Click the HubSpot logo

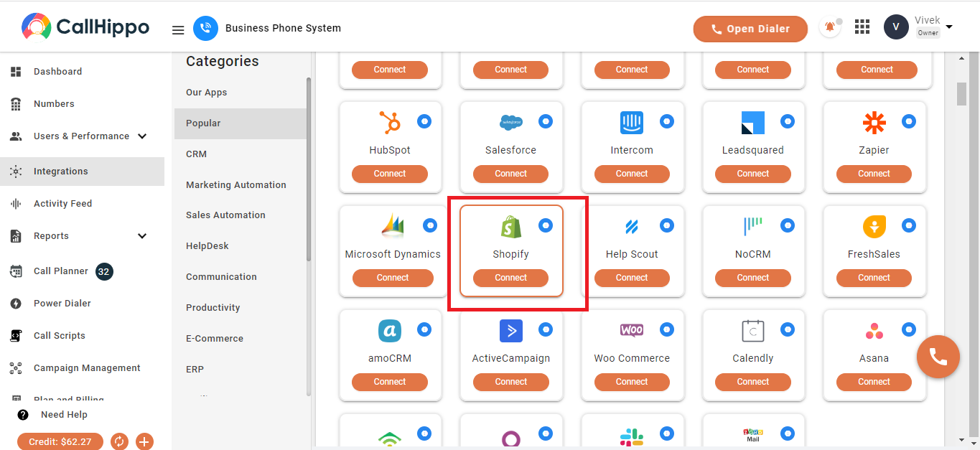[390, 123]
